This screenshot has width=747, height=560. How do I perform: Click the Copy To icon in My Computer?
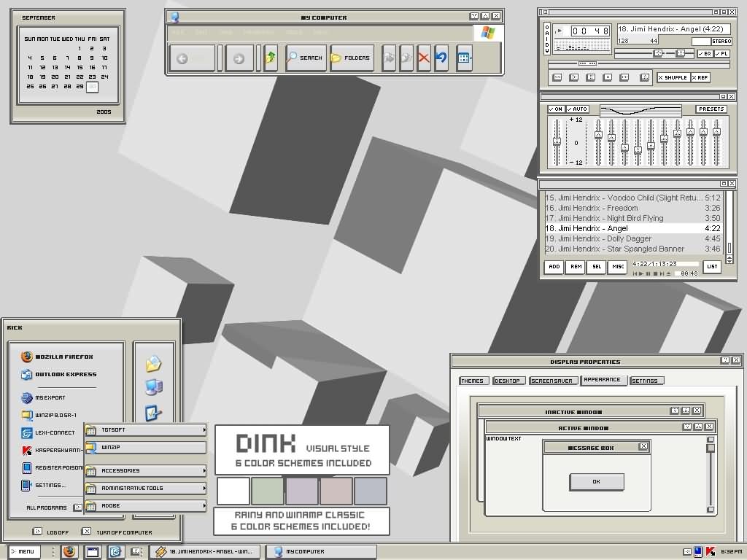pos(406,58)
